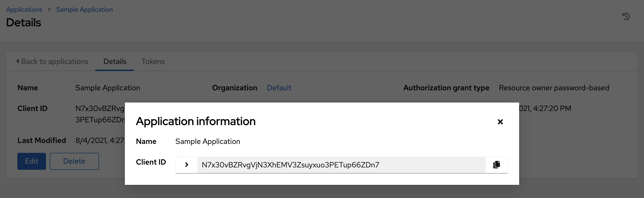Click the Last Modified timestamp
The width and height of the screenshot is (644, 198).
(x=100, y=140)
